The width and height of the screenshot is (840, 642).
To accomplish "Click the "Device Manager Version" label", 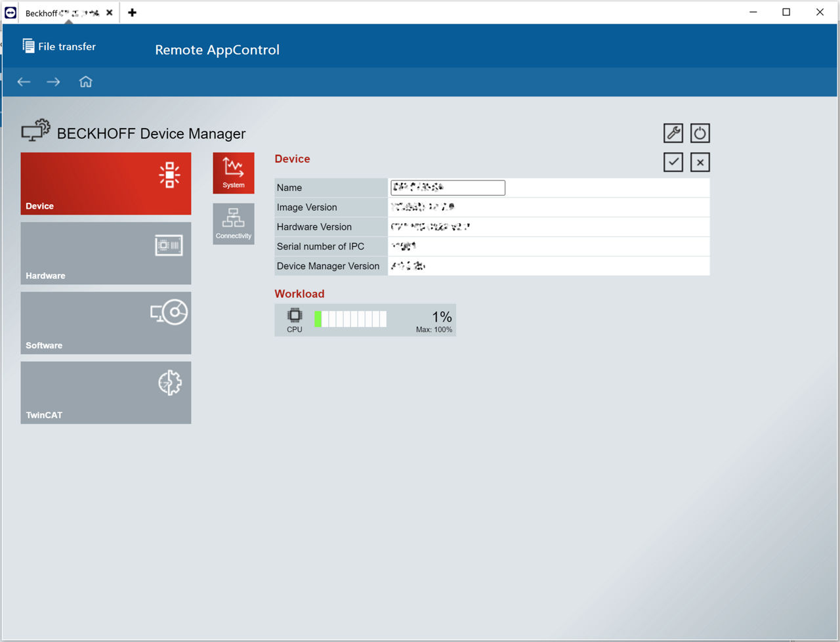I will click(x=328, y=267).
